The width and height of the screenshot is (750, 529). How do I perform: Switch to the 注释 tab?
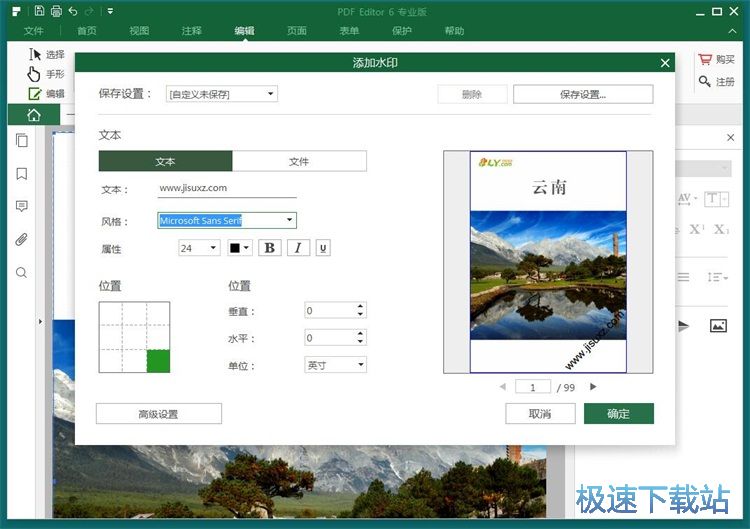pyautogui.click(x=192, y=31)
